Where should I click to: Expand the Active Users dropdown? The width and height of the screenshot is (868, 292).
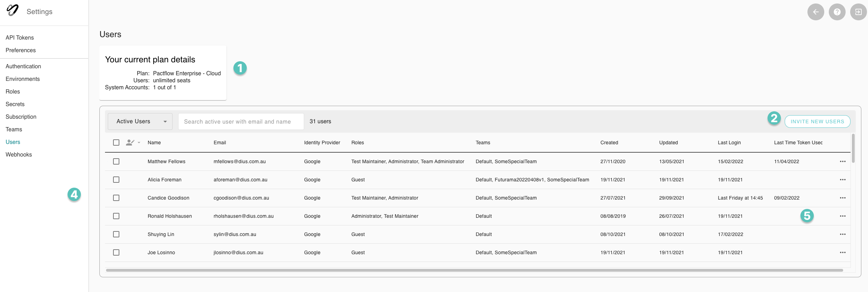[x=140, y=121]
